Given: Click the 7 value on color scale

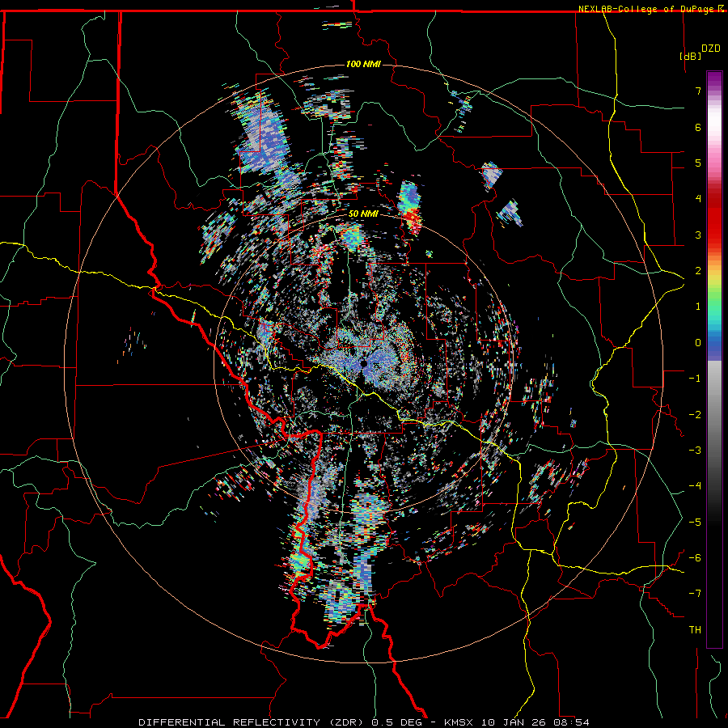Looking at the screenshot, I should coord(698,91).
